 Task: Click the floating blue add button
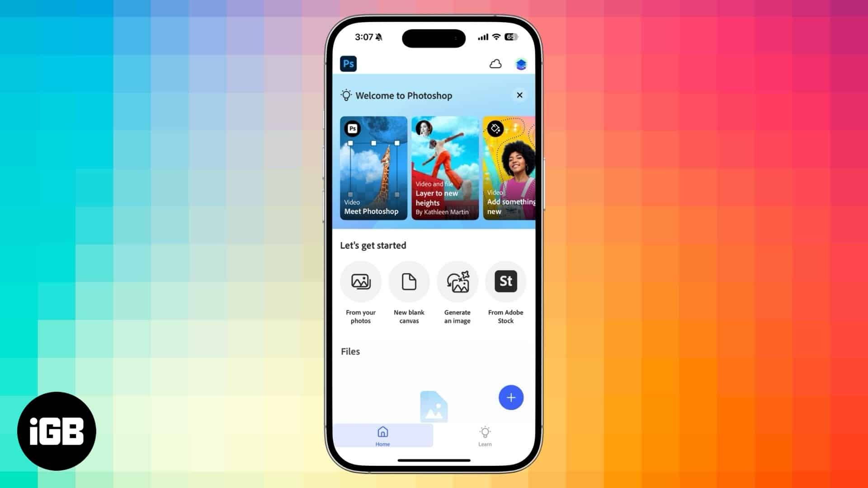click(509, 397)
